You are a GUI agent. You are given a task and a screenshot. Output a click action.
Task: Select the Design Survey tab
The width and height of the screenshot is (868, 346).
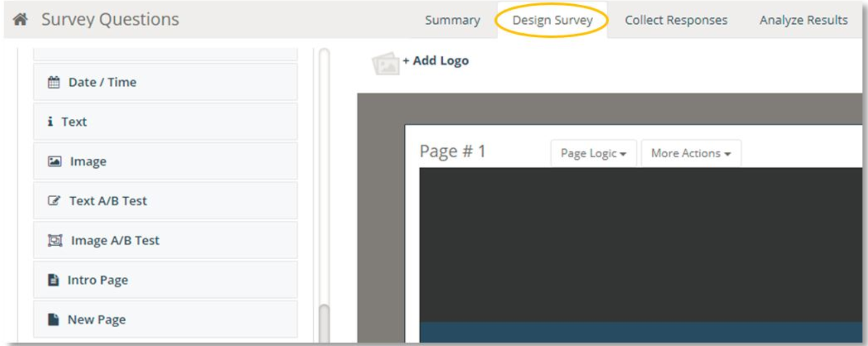click(x=552, y=20)
